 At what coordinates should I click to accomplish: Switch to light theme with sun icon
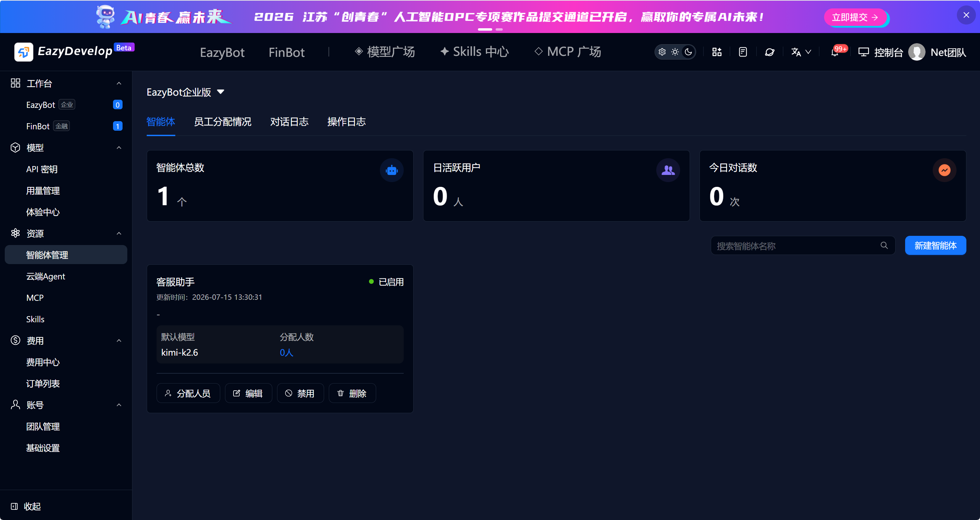[675, 52]
